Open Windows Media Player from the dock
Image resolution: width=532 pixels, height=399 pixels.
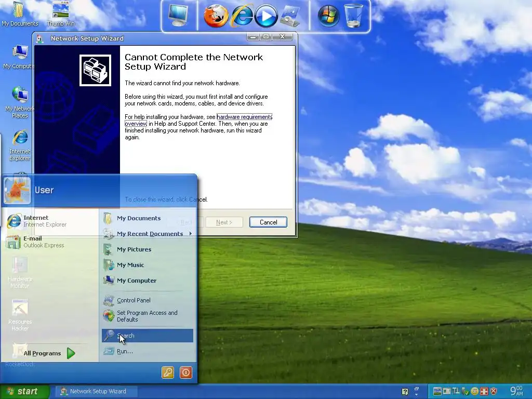(x=266, y=16)
